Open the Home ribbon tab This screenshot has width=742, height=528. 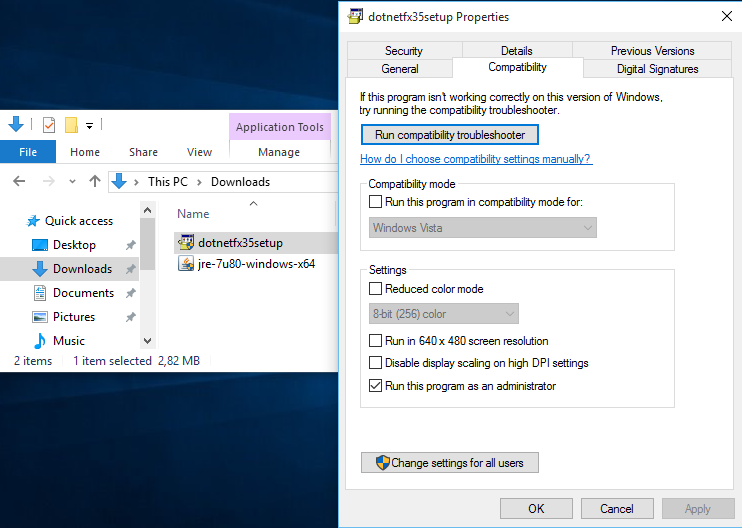85,152
